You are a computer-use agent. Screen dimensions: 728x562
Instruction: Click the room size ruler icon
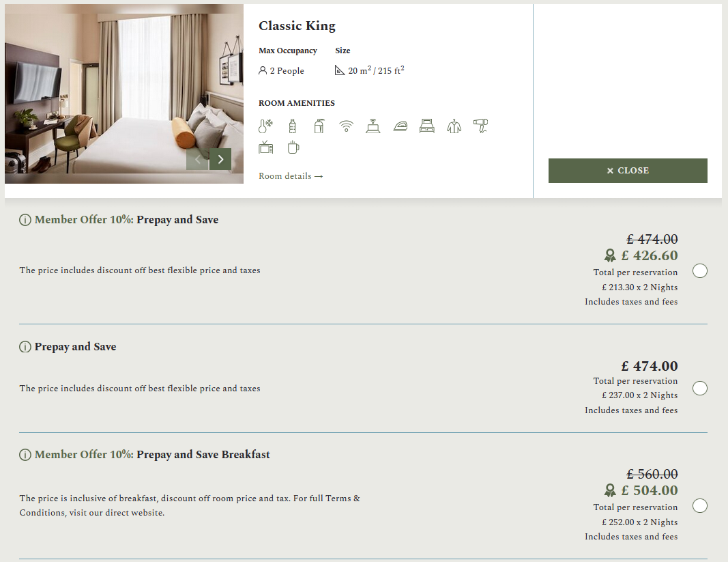click(x=338, y=70)
